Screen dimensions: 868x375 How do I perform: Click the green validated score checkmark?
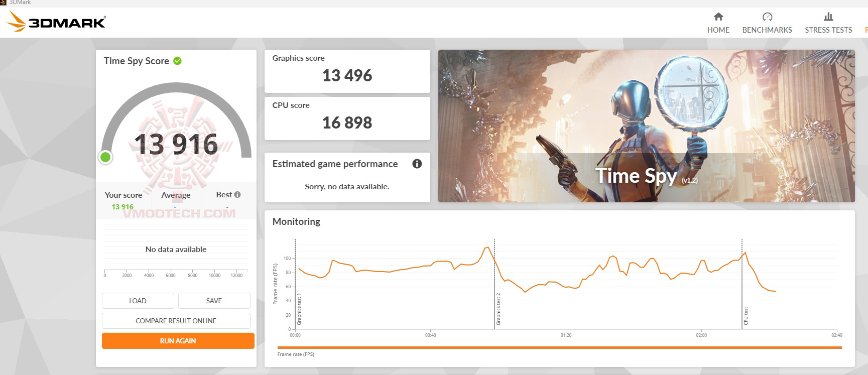click(177, 61)
